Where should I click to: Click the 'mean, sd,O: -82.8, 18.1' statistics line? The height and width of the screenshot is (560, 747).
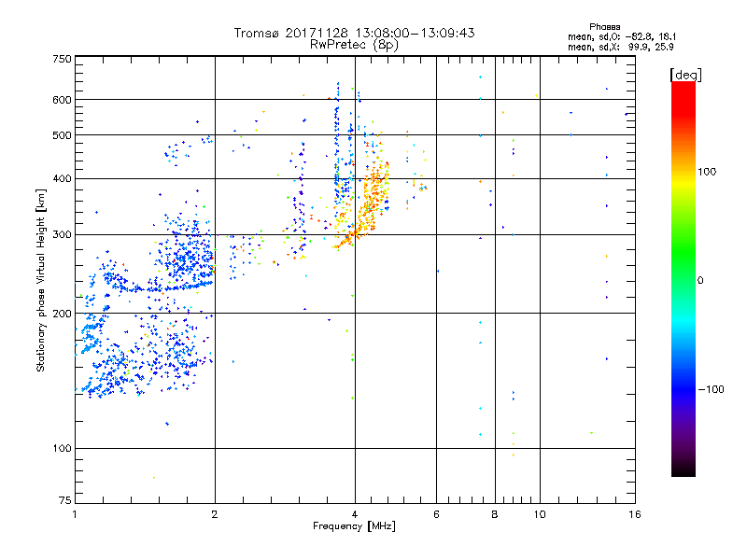click(x=622, y=36)
